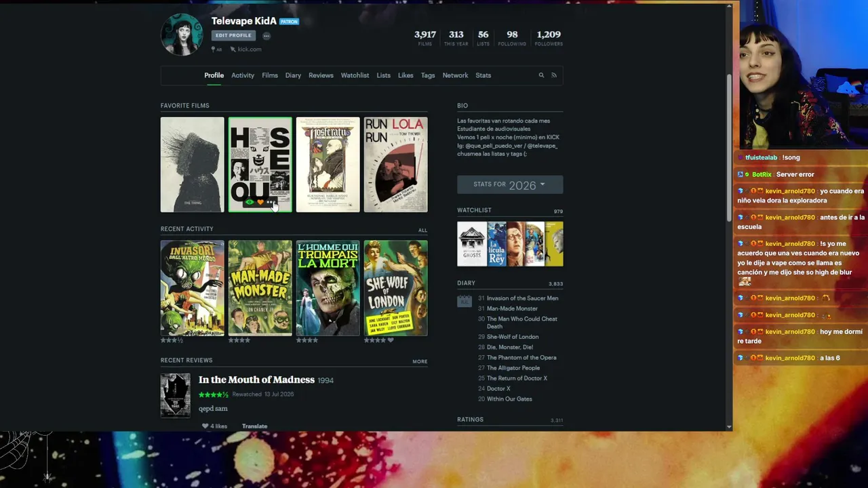The width and height of the screenshot is (868, 488).
Task: Go to the Tags tab
Action: (428, 75)
